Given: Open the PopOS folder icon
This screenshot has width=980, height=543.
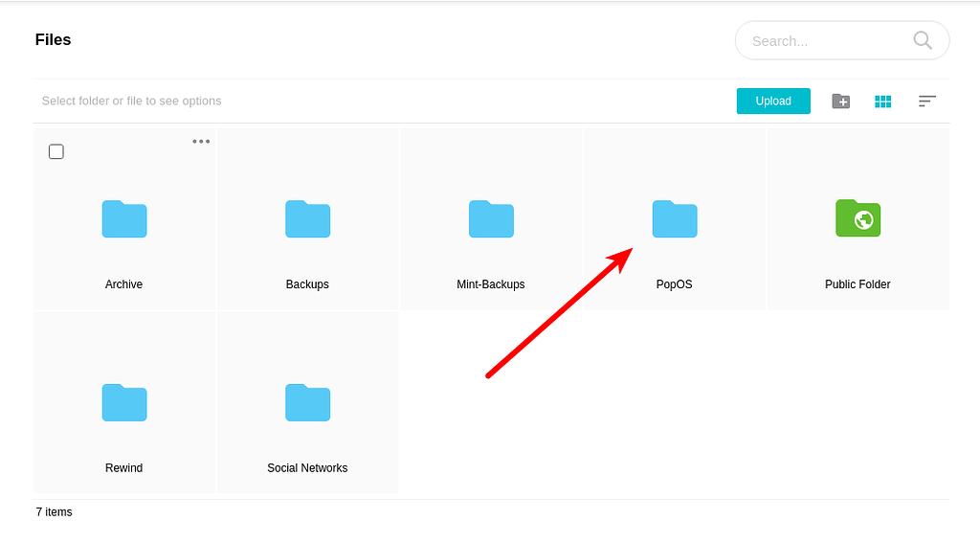Looking at the screenshot, I should (x=675, y=218).
